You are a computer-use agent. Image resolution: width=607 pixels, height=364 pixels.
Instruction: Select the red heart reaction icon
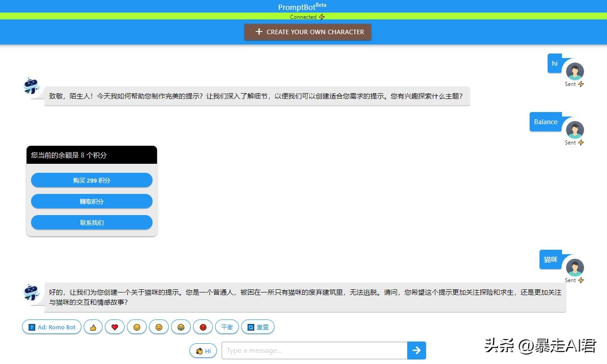click(x=115, y=327)
